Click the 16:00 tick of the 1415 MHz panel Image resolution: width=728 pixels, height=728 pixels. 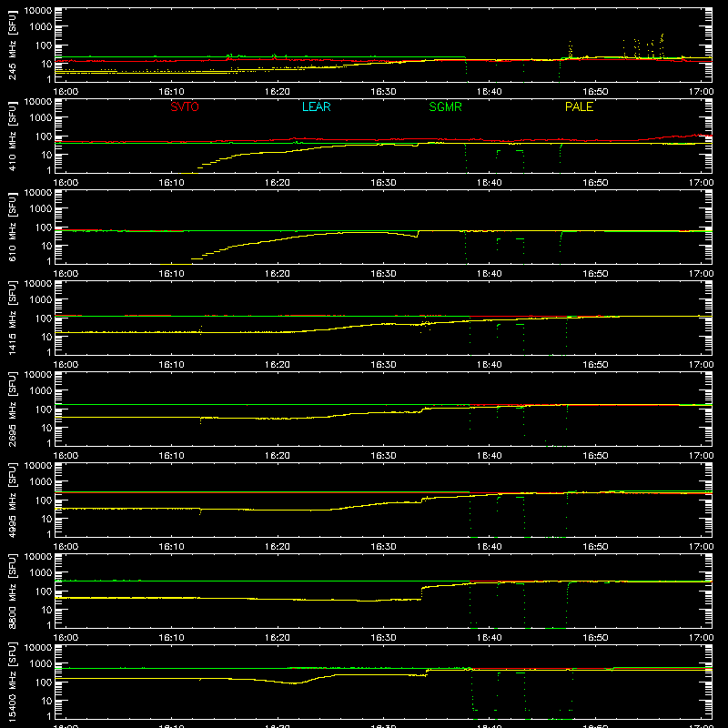(66, 365)
